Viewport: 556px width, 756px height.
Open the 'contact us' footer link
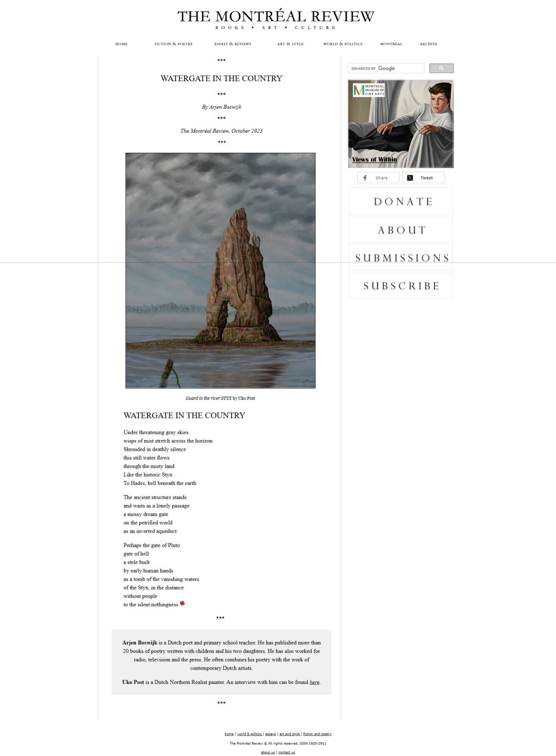287,752
